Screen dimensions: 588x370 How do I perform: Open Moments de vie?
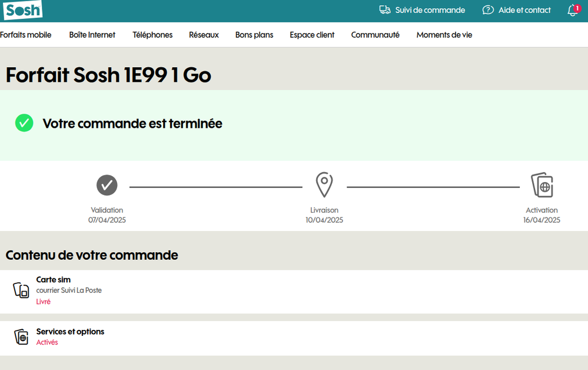(x=444, y=35)
